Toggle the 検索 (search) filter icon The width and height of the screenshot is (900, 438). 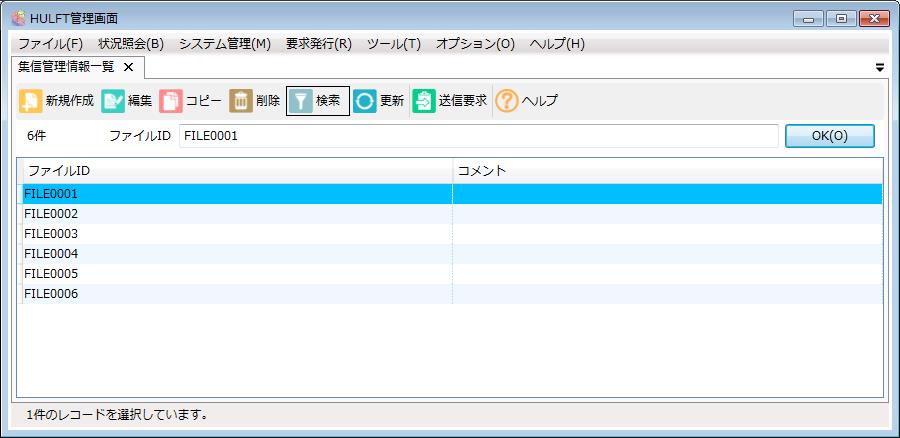tap(301, 101)
